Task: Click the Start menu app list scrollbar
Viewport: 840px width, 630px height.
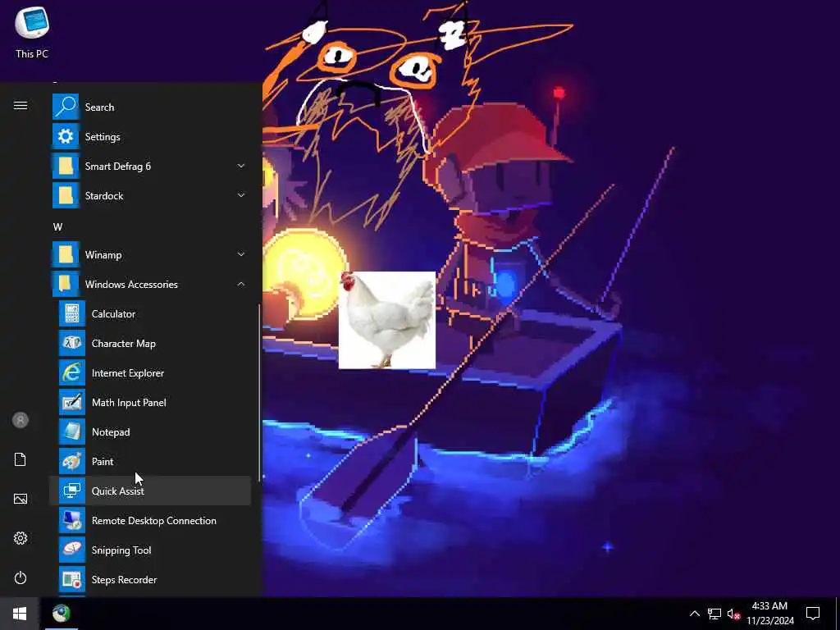Action: coord(260,393)
